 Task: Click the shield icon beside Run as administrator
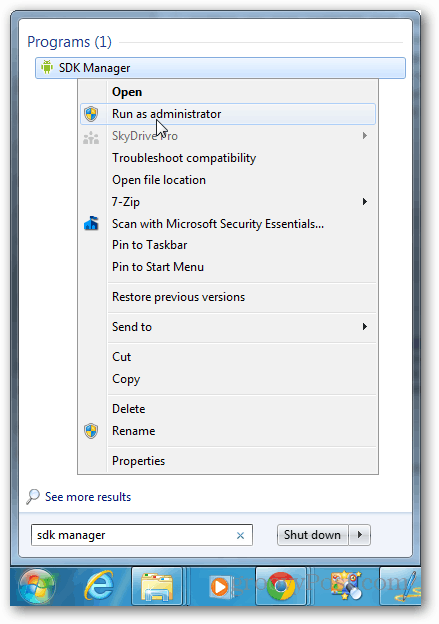[x=91, y=114]
